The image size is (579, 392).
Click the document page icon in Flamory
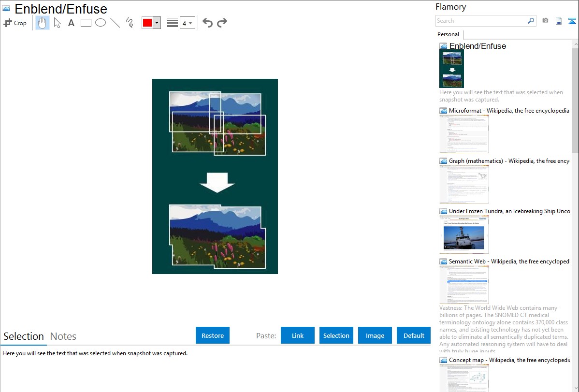[x=559, y=21]
